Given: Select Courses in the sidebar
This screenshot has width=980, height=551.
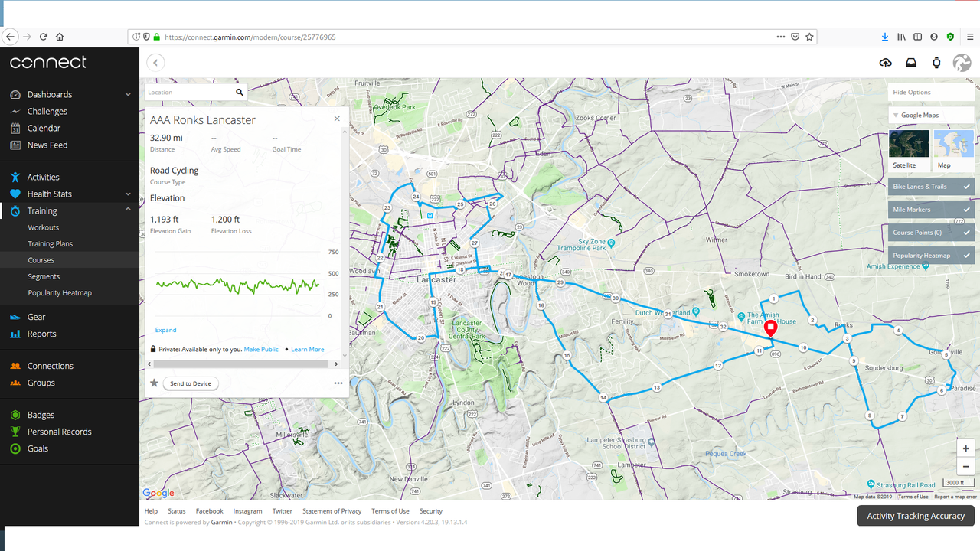Looking at the screenshot, I should pos(41,260).
